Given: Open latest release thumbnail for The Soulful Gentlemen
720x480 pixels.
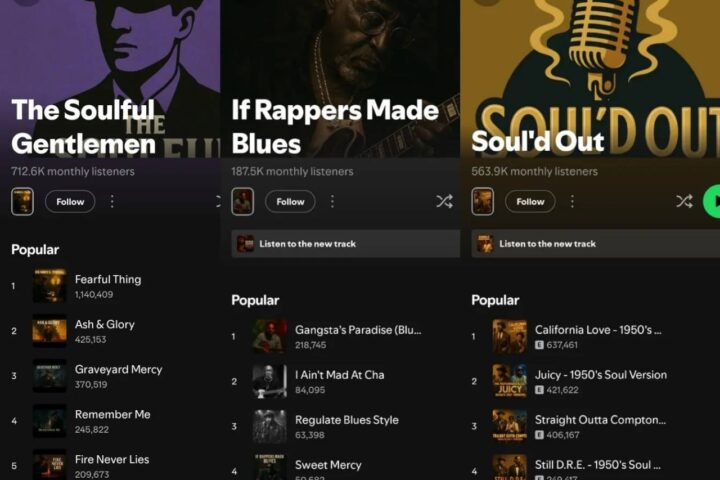Looking at the screenshot, I should pyautogui.click(x=22, y=202).
